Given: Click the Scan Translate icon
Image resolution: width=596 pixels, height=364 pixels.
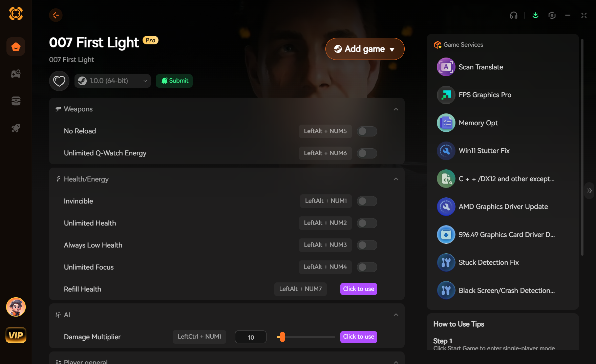Looking at the screenshot, I should pos(446,67).
